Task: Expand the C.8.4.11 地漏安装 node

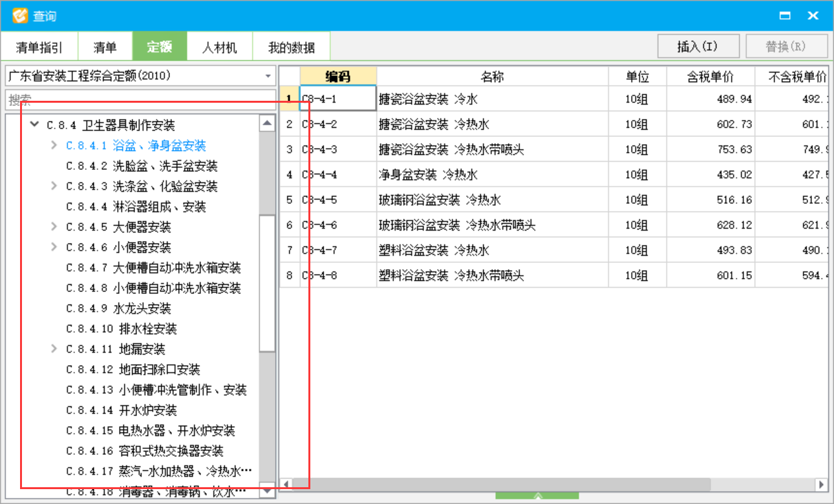Action: coord(54,349)
